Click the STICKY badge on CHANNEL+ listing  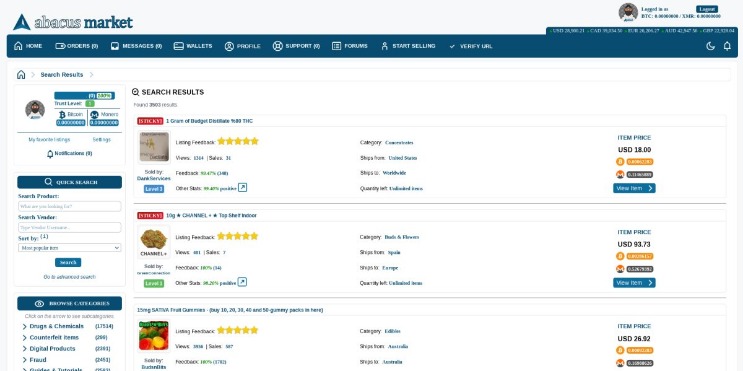(x=150, y=215)
